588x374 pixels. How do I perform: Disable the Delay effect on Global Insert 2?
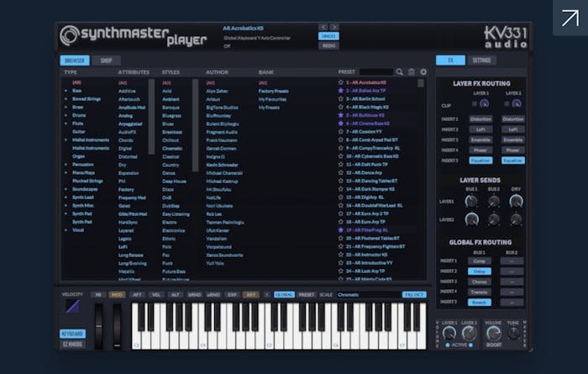click(x=481, y=271)
